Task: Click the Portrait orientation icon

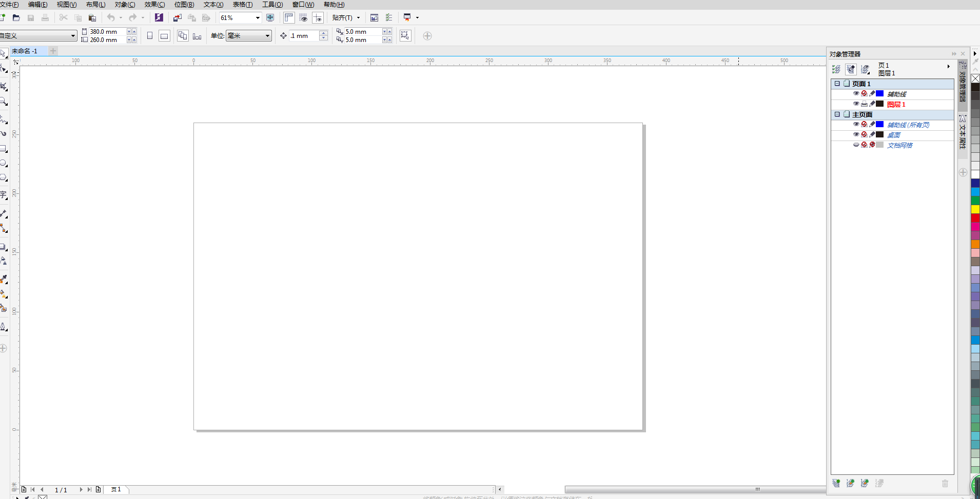Action: click(x=150, y=36)
